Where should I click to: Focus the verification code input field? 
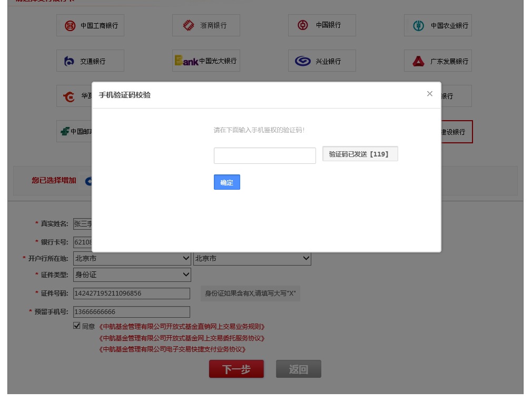(264, 155)
